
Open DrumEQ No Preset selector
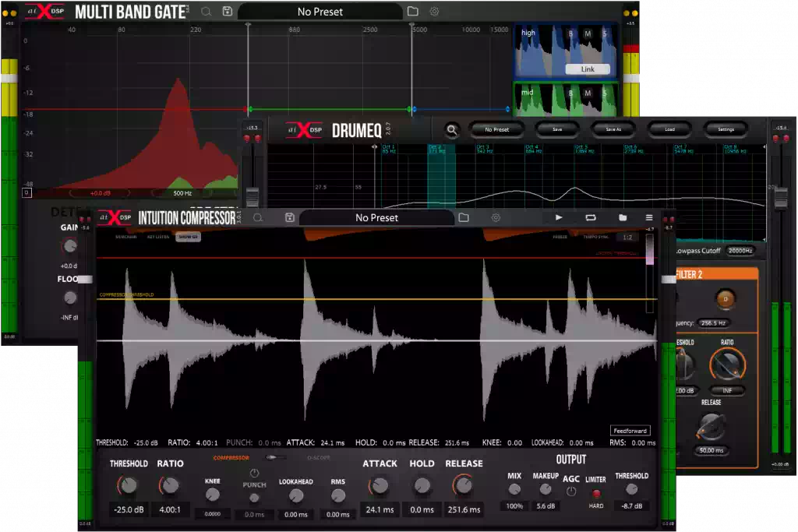496,130
